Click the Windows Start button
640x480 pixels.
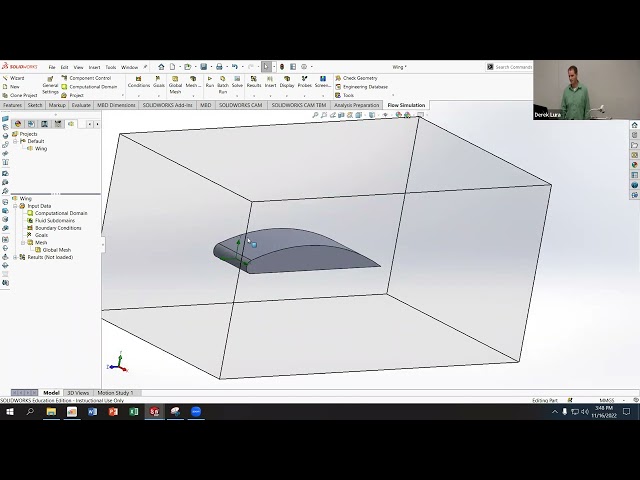(9, 412)
